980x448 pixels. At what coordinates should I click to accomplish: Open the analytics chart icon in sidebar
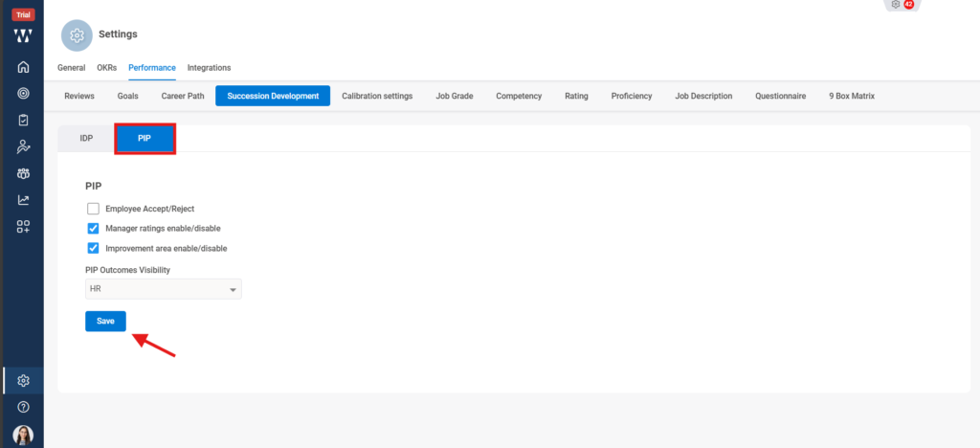[23, 200]
